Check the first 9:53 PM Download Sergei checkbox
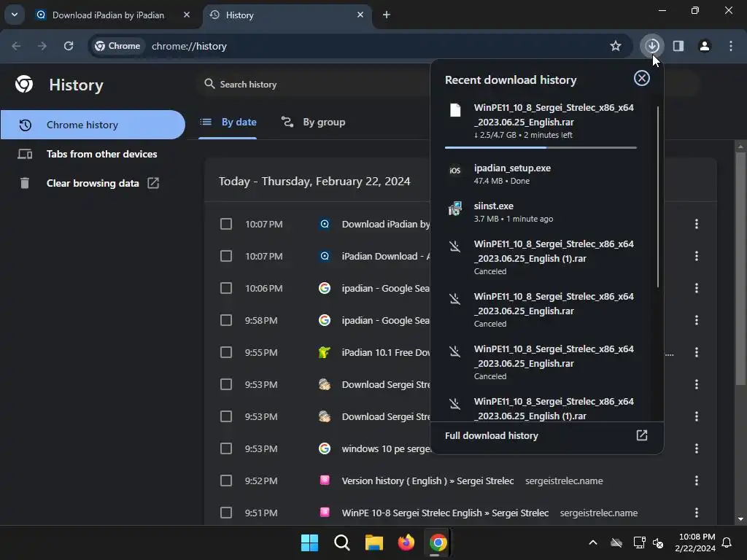This screenshot has height=560, width=747. [x=226, y=384]
